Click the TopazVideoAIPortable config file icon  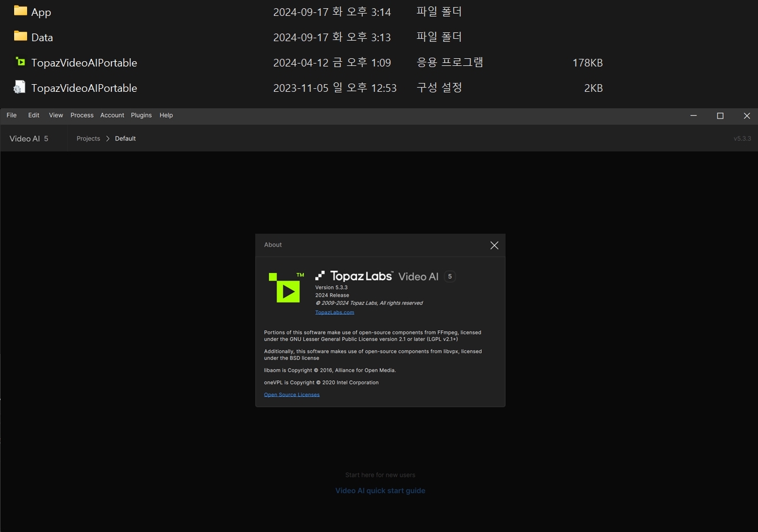click(19, 87)
